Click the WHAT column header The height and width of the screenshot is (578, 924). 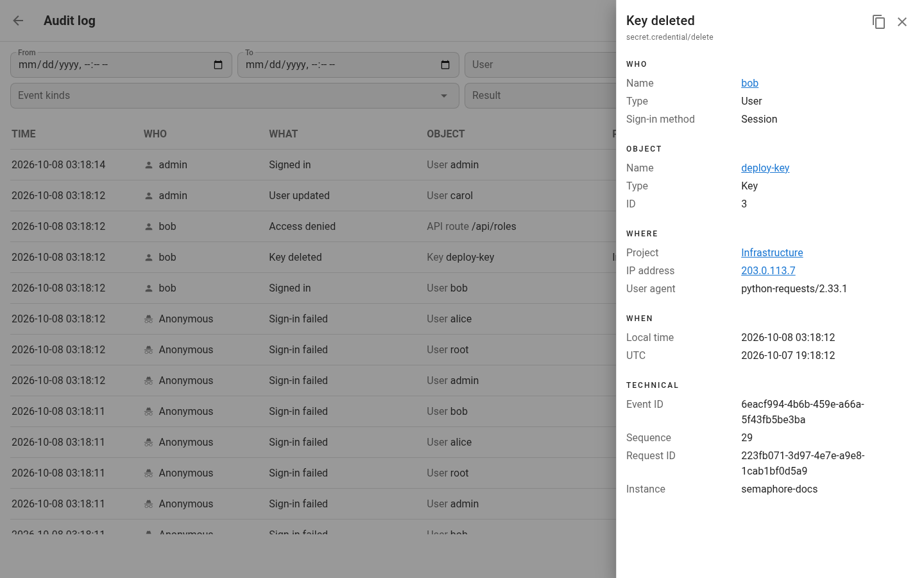pos(284,134)
